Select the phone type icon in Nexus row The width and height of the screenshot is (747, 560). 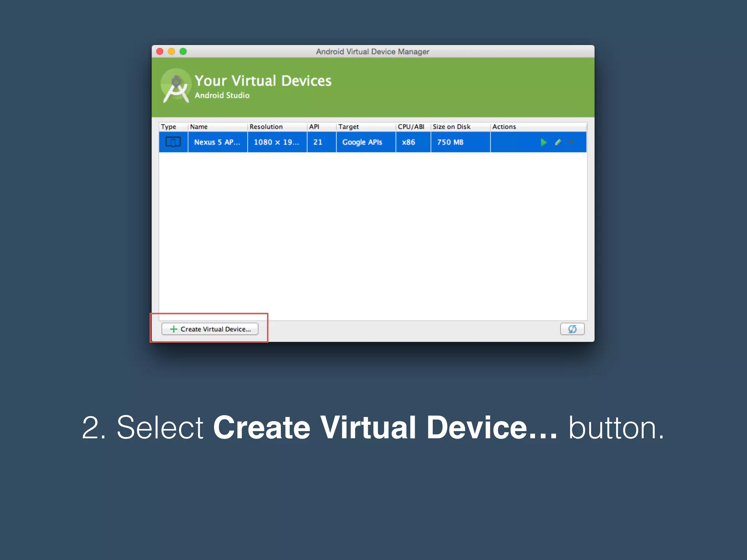173,142
